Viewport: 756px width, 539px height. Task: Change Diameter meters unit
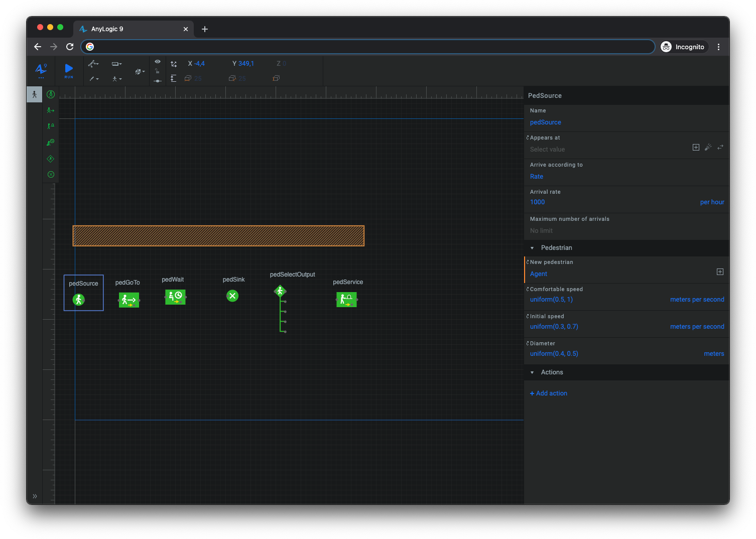714,354
